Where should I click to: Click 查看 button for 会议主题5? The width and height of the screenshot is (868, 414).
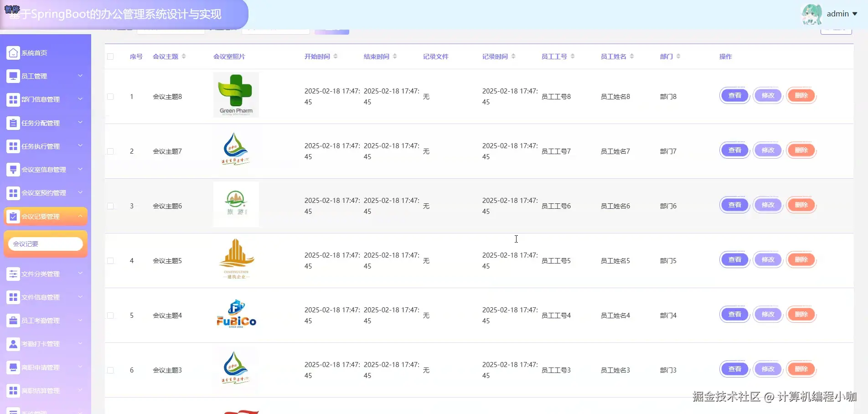[735, 260]
